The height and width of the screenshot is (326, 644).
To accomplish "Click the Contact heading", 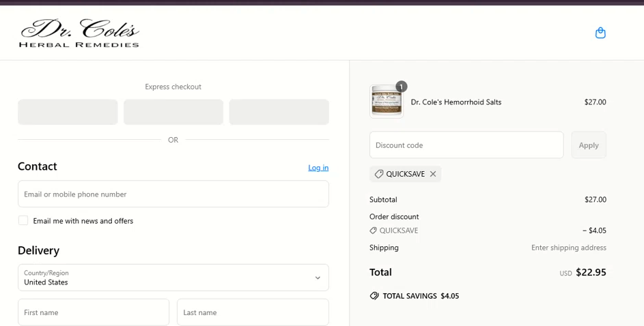I will 38,166.
